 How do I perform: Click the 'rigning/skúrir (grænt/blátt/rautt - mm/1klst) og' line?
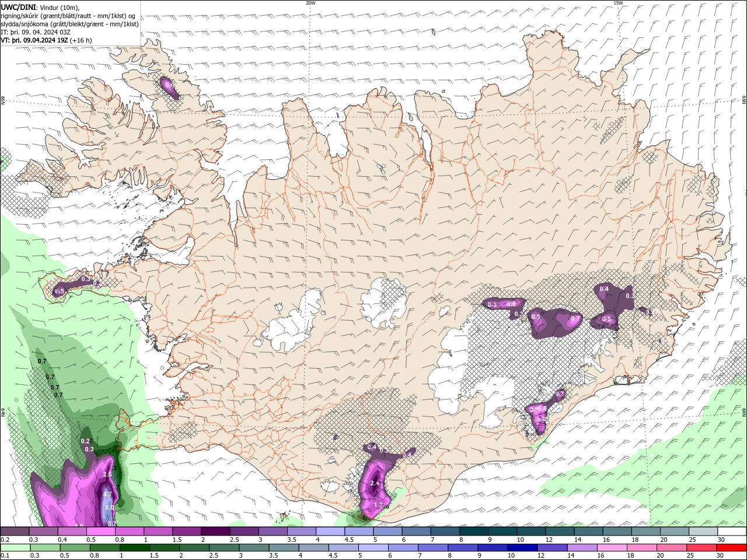click(68, 15)
